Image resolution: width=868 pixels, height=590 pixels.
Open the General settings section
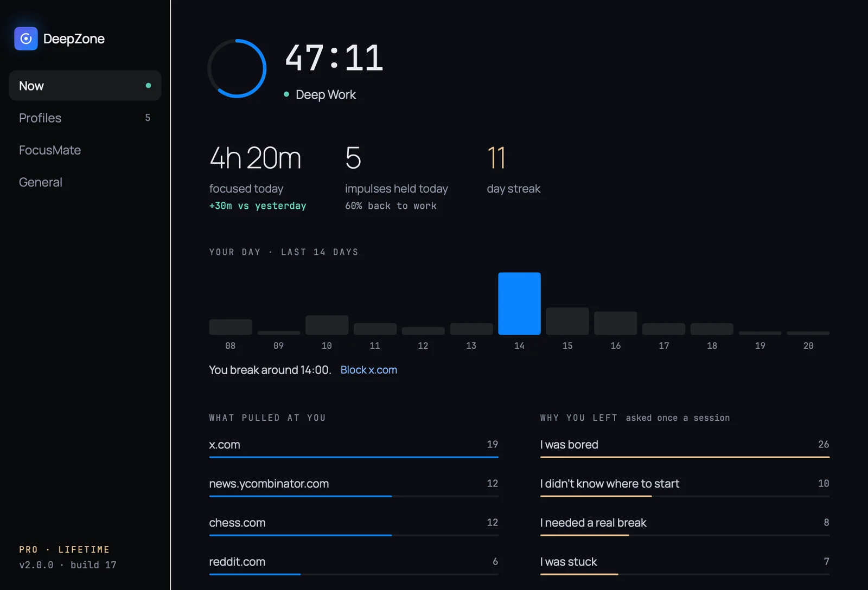pos(85,182)
